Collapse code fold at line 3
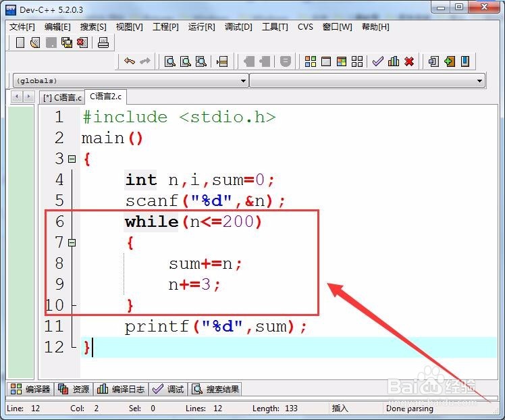Screen dimensions: 505x420 tap(72, 159)
